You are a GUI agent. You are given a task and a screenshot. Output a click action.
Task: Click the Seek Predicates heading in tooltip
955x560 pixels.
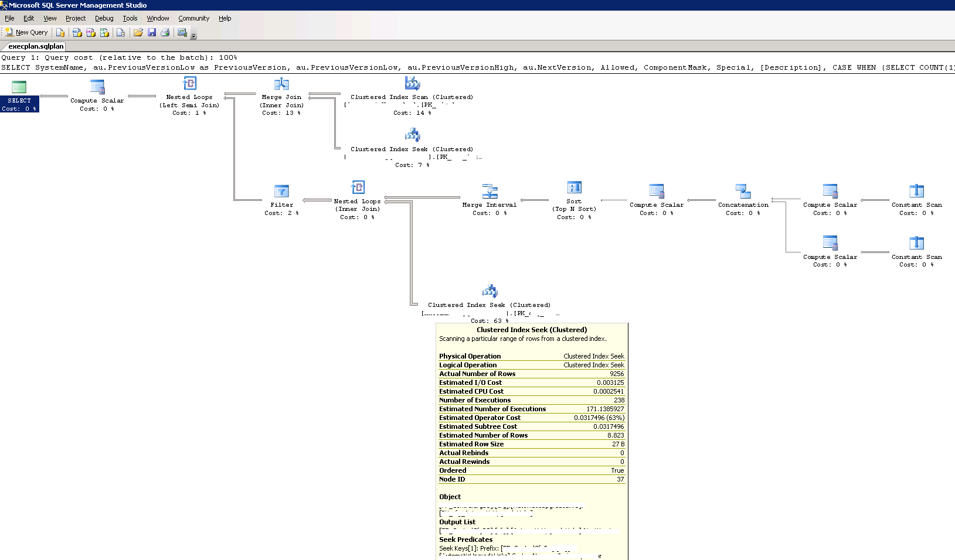(466, 539)
